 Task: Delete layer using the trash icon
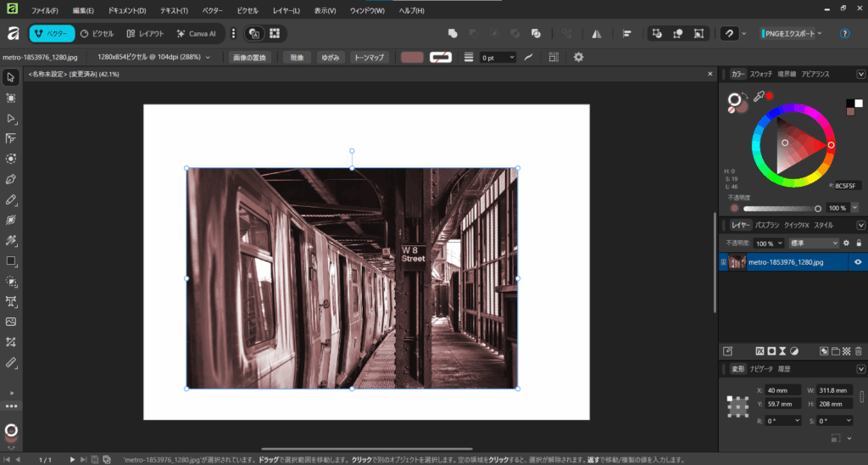858,350
